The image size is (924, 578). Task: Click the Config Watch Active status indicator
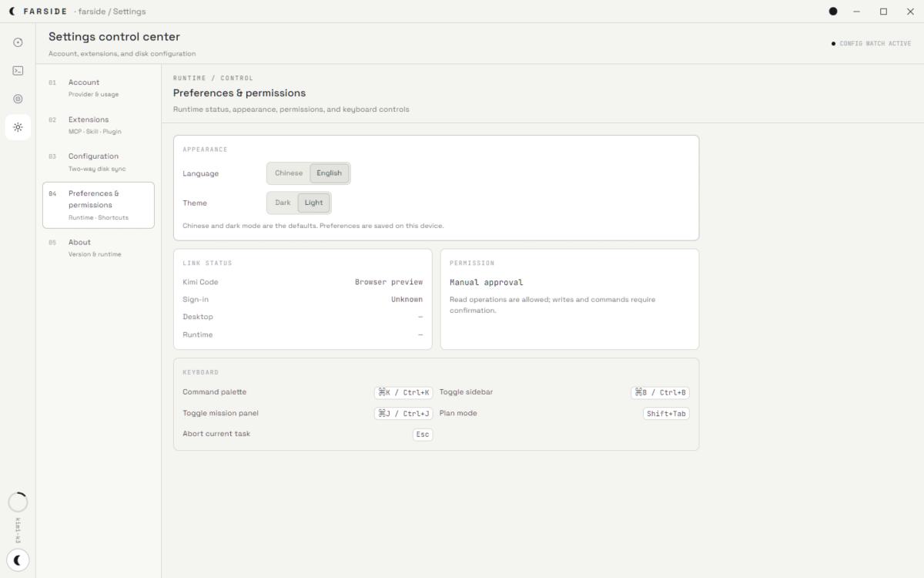click(872, 44)
